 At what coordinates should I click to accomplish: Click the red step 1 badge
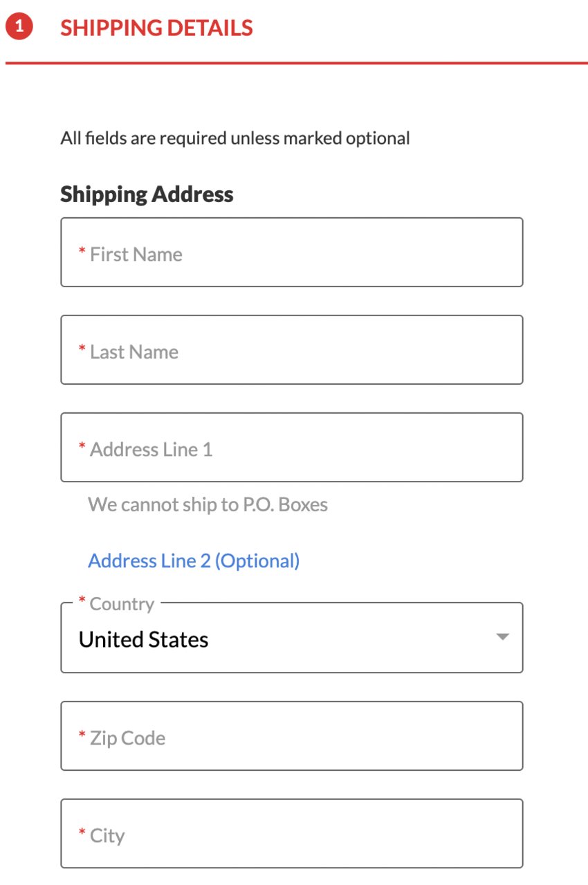pos(19,27)
